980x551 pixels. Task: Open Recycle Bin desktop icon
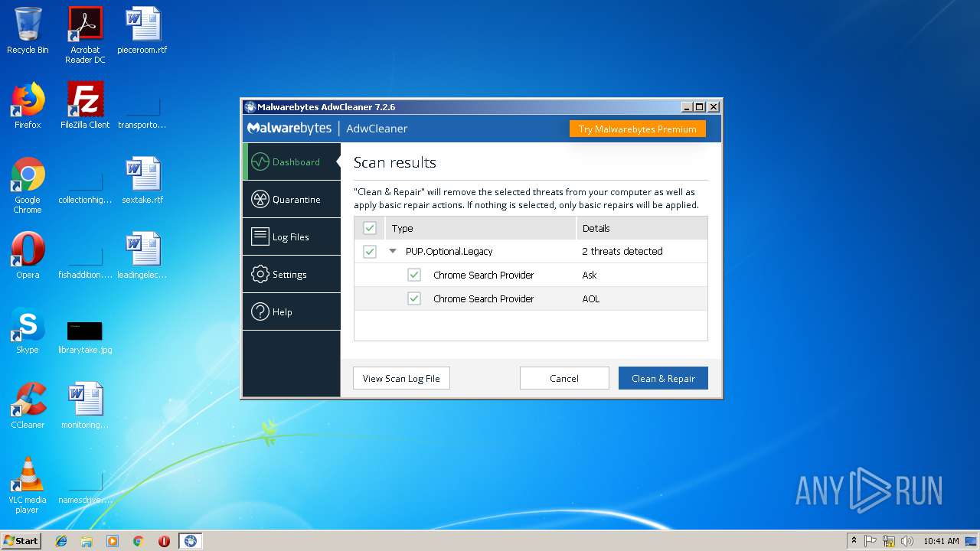coord(28,31)
